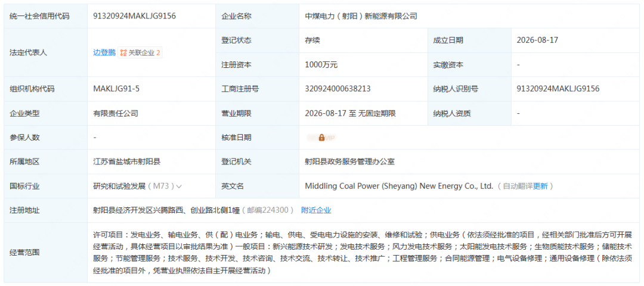Click establishment date 2026-08-17 value
Image resolution: width=644 pixels, height=286 pixels.
pos(537,40)
